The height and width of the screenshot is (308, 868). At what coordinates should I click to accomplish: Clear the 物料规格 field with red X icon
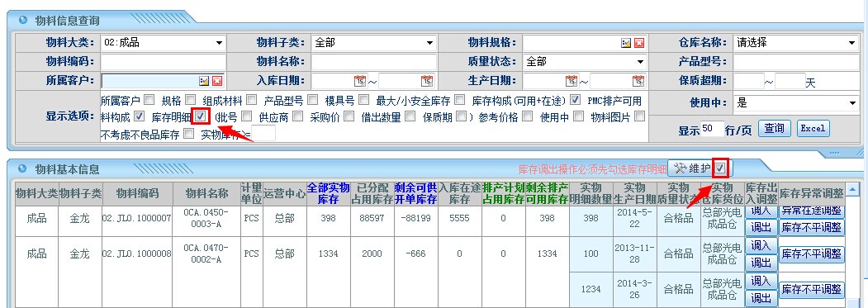(639, 43)
